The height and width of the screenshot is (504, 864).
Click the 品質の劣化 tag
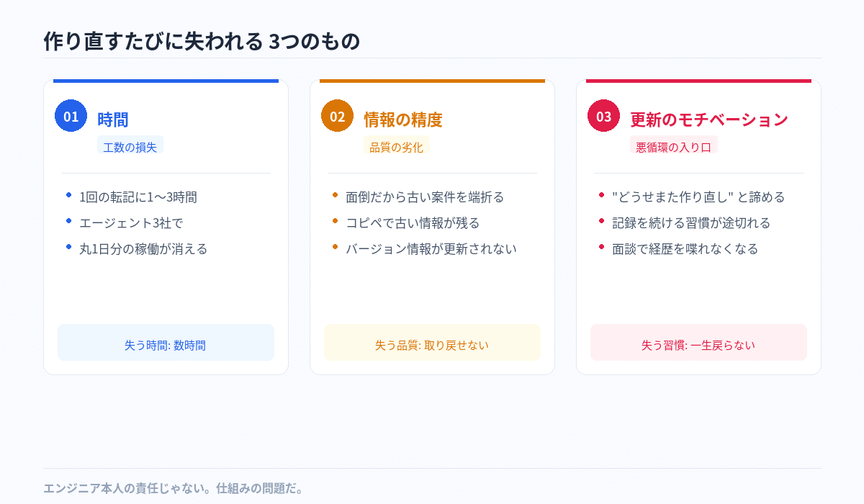click(x=396, y=147)
